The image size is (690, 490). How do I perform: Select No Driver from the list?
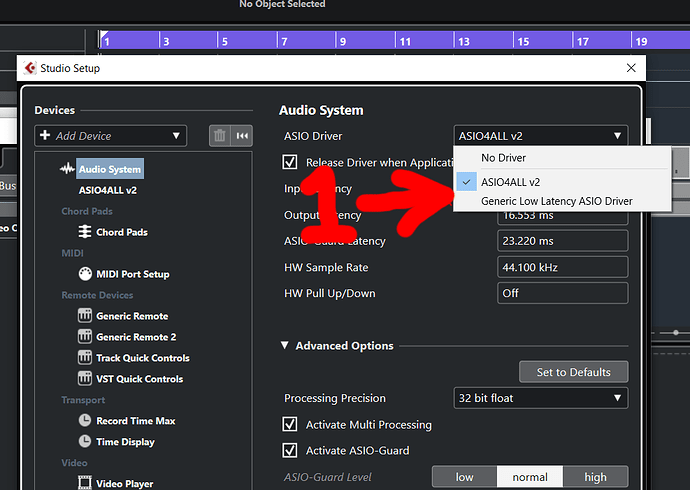tap(562, 157)
